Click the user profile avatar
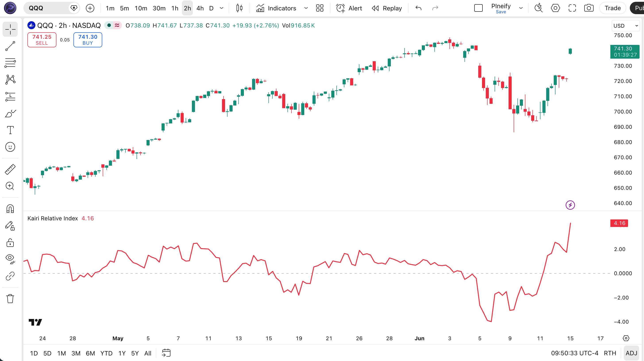 tap(10, 8)
